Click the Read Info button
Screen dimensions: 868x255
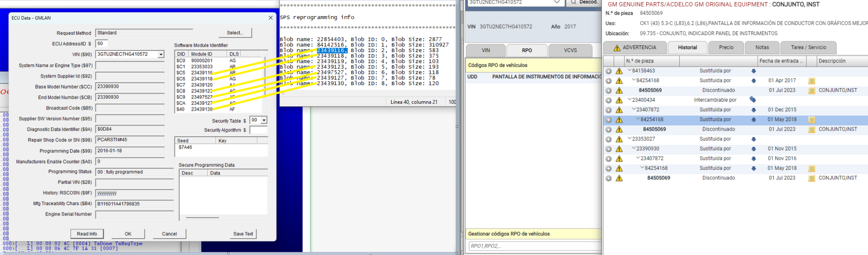pos(87,234)
